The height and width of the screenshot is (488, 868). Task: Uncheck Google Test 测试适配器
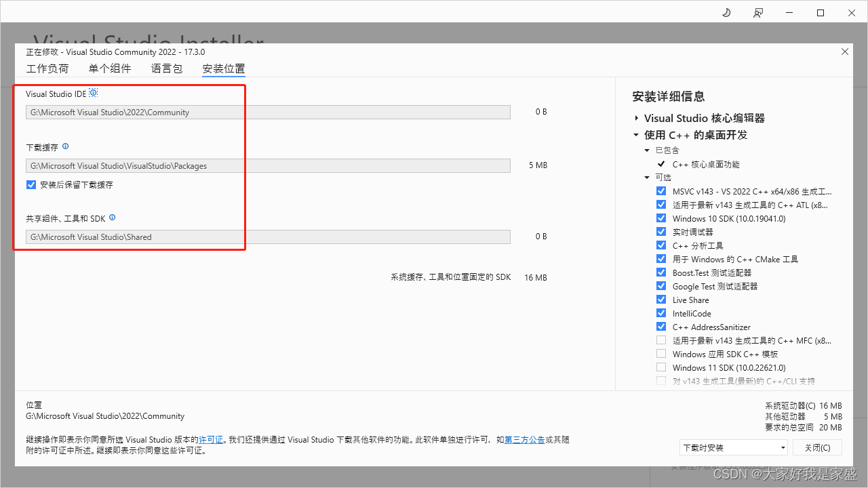tap(661, 286)
